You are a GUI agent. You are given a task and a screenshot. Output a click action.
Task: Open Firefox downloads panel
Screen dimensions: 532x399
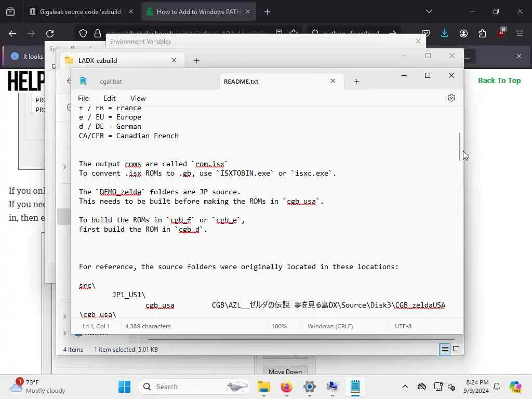pyautogui.click(x=445, y=33)
